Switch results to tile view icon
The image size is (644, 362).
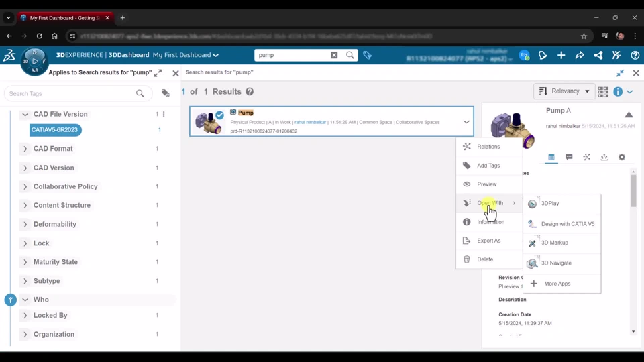tap(603, 92)
